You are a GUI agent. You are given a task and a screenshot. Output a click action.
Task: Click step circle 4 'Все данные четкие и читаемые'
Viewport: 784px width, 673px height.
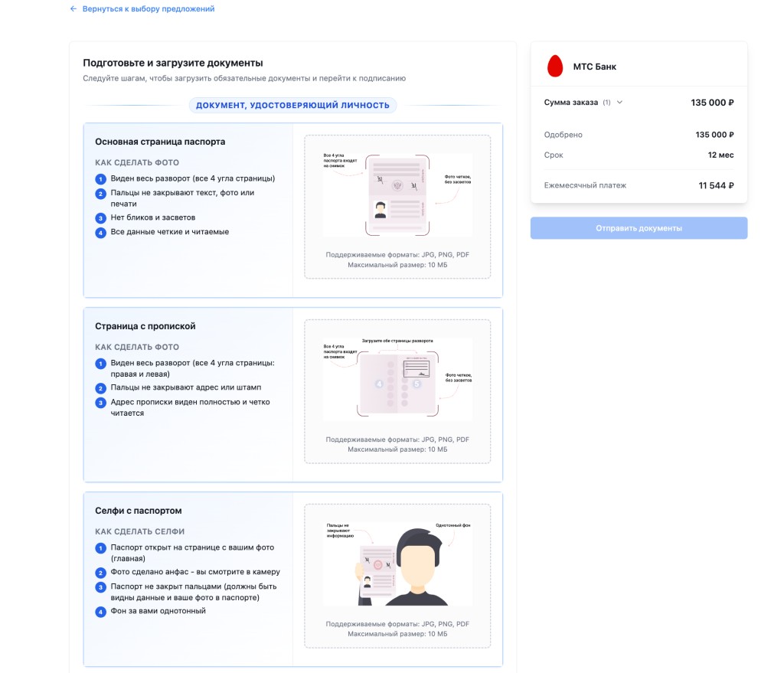pos(100,233)
